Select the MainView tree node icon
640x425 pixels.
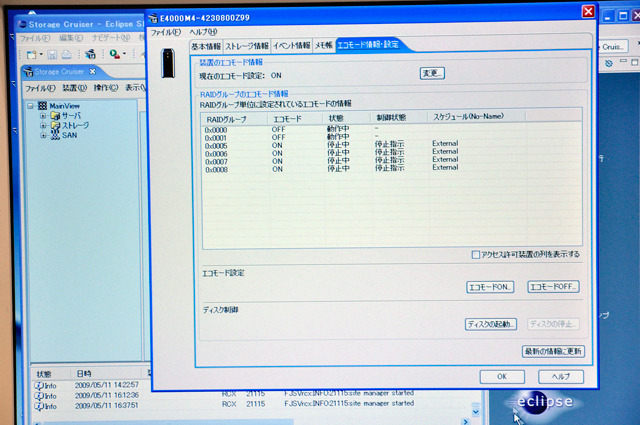[41, 106]
